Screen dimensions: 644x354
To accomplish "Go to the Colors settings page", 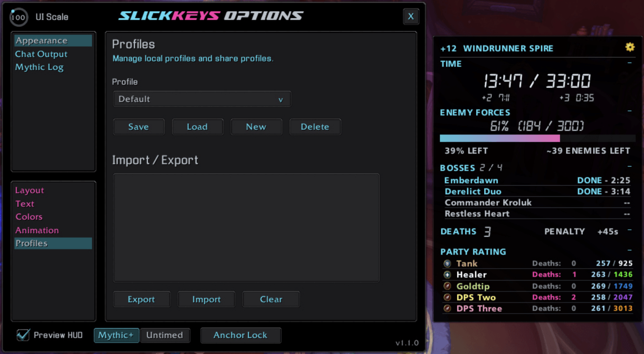I will tap(29, 217).
